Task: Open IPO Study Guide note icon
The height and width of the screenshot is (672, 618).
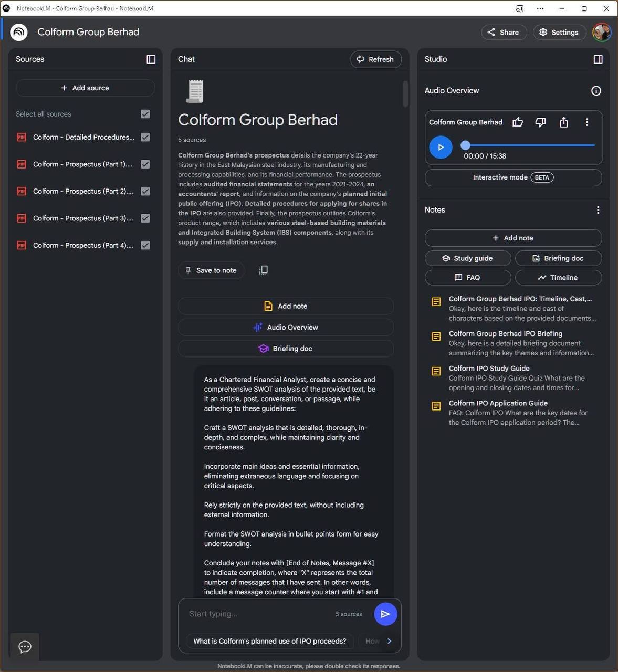Action: (436, 371)
